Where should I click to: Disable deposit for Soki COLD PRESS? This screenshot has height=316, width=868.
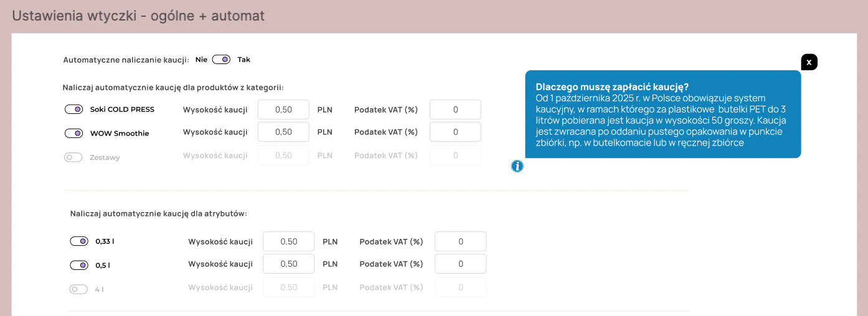tap(73, 109)
